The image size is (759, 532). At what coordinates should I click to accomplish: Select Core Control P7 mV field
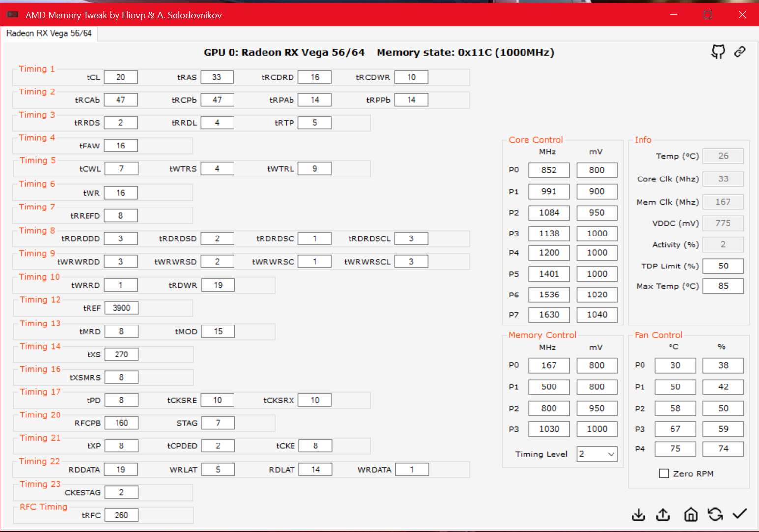coord(597,315)
